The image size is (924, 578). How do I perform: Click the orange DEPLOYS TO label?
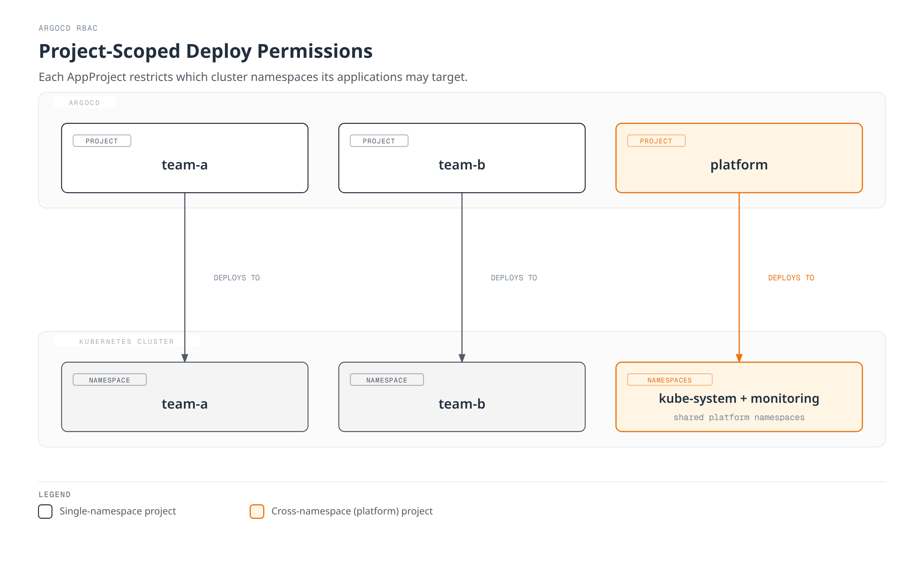click(791, 278)
